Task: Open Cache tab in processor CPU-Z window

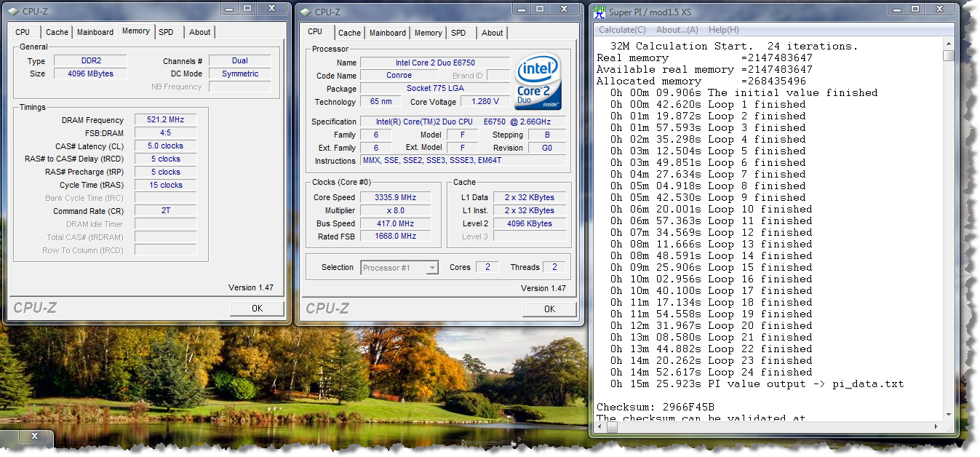Action: click(349, 33)
